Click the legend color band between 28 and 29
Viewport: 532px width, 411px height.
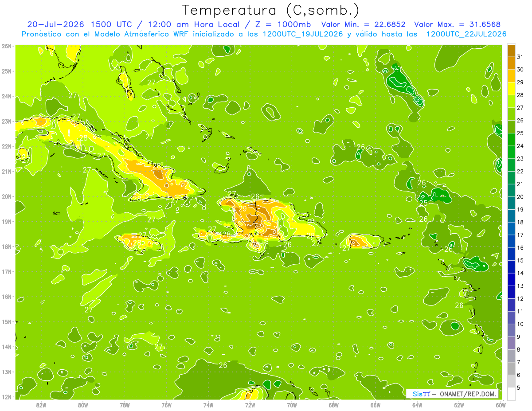coord(511,89)
